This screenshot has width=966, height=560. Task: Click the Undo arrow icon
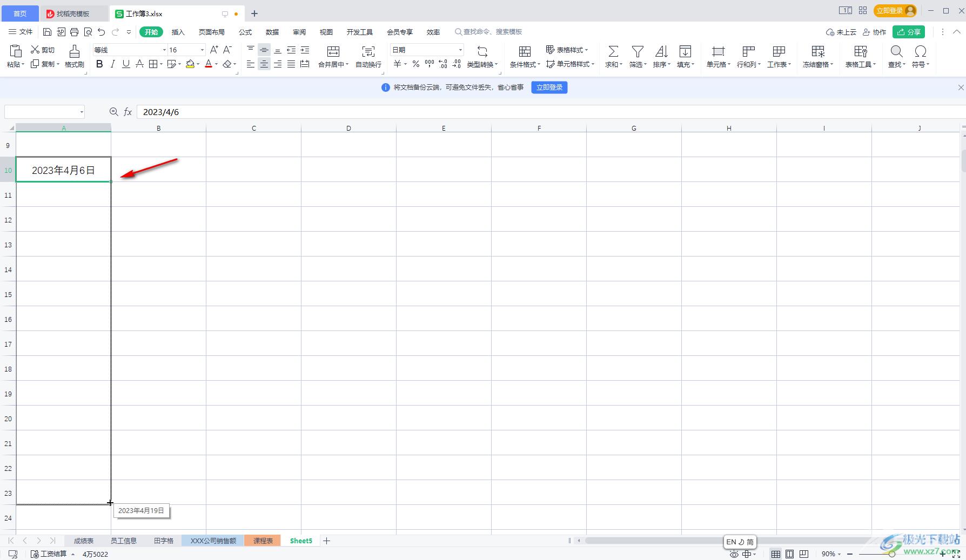(x=102, y=32)
